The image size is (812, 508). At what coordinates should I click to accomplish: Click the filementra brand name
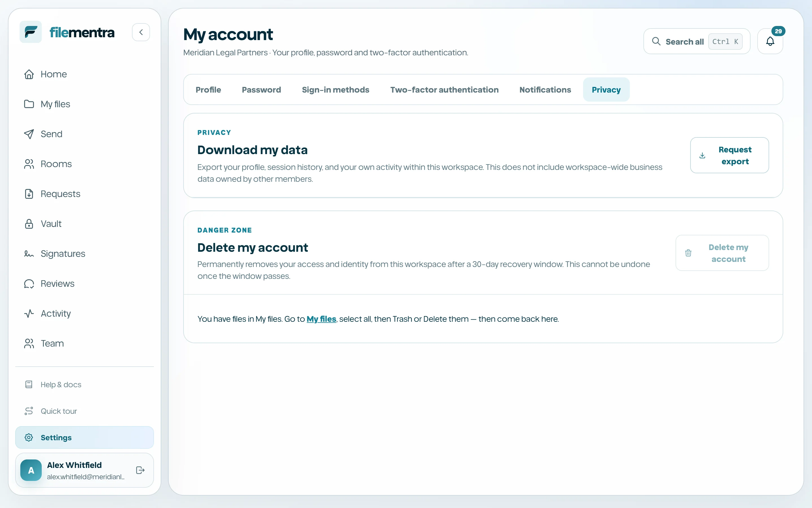click(82, 32)
